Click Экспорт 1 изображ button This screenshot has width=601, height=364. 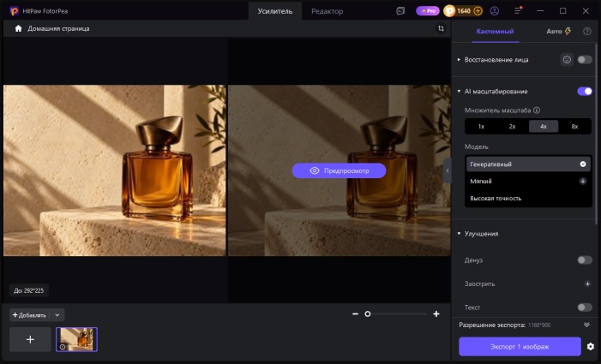(520, 346)
